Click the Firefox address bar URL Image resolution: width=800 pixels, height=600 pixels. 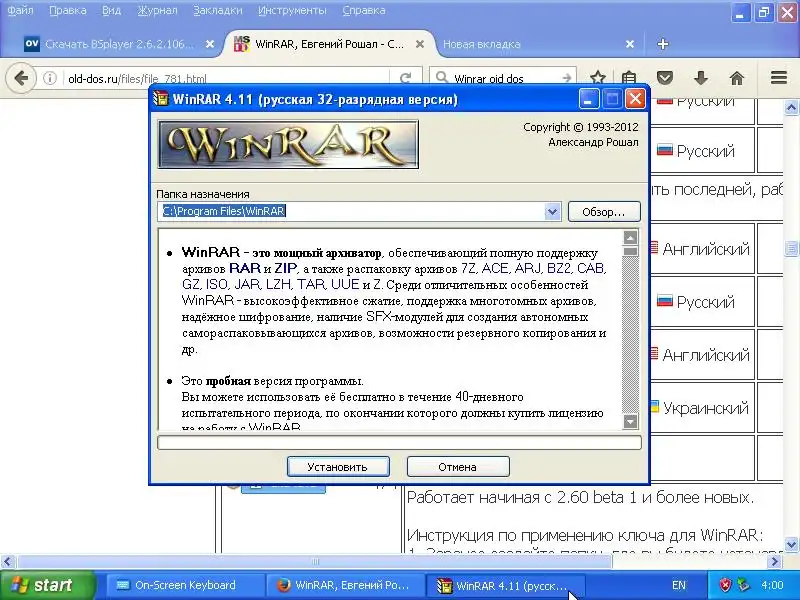tap(138, 79)
